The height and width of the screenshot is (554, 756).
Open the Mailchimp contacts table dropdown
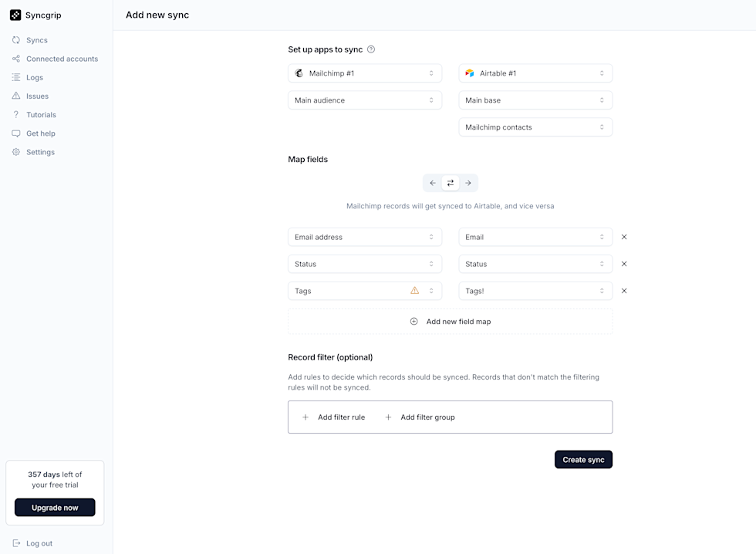click(535, 127)
